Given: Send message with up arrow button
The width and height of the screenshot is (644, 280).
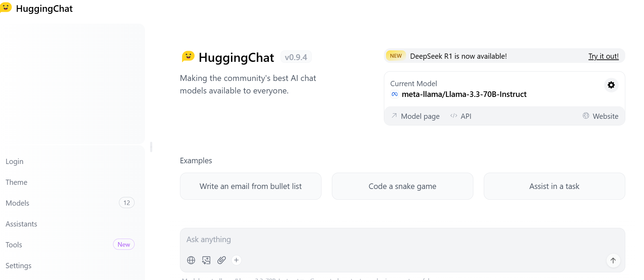Looking at the screenshot, I should 613,261.
